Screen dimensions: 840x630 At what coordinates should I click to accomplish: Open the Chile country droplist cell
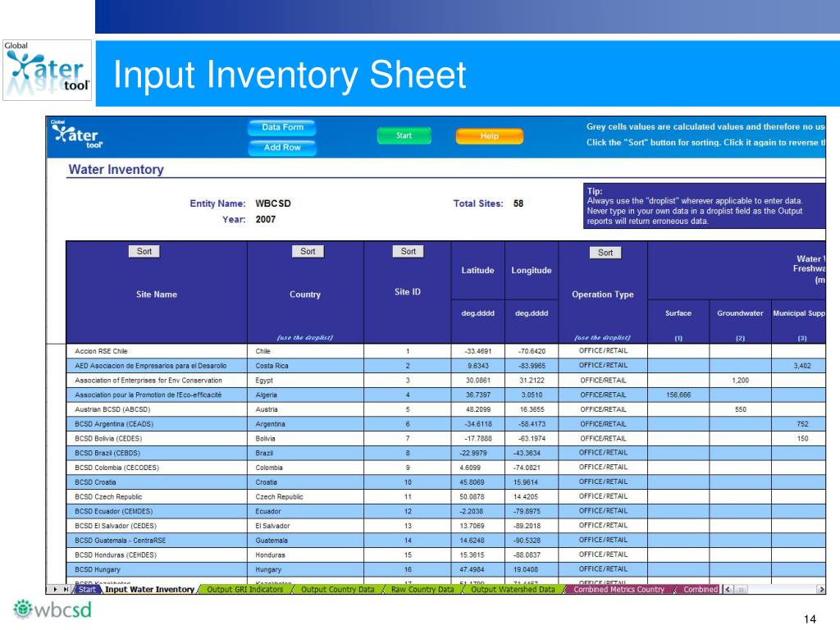[305, 351]
